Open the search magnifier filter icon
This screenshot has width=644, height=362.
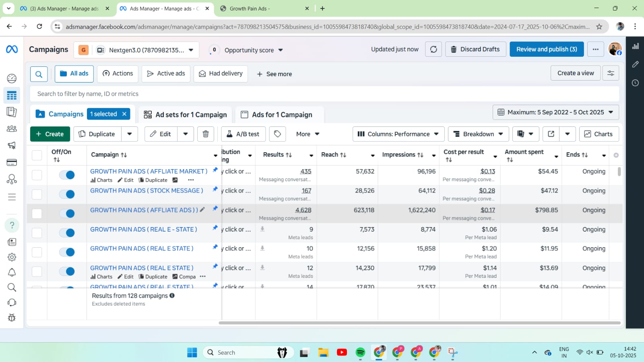click(x=39, y=74)
